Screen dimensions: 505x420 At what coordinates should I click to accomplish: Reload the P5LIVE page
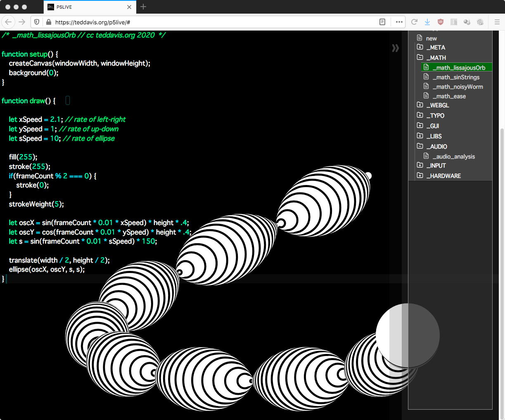(x=414, y=22)
